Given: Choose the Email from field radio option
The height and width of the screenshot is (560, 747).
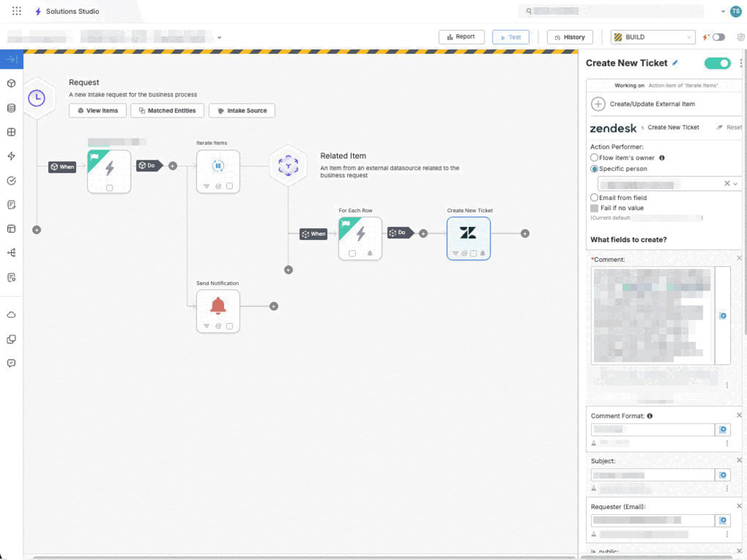Looking at the screenshot, I should (594, 198).
